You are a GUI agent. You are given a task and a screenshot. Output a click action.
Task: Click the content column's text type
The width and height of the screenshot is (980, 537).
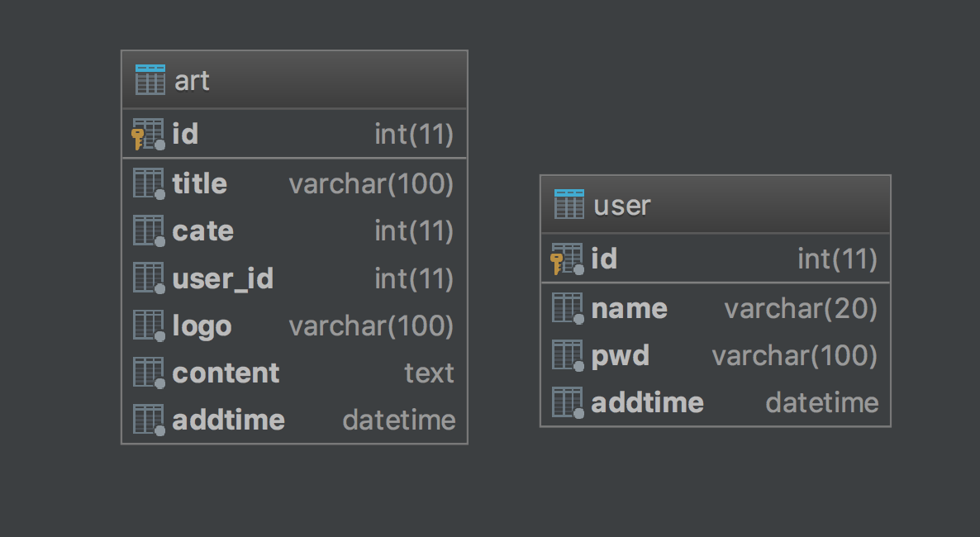coord(429,373)
